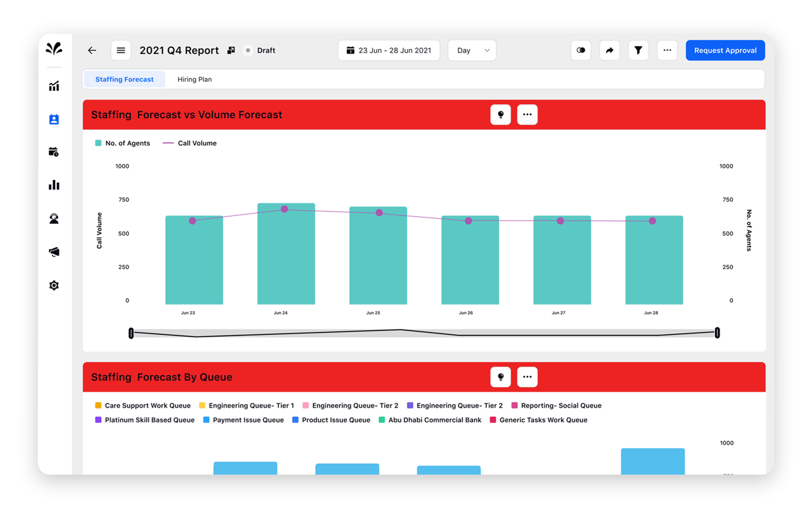
Task: Toggle the Call Volume legend item
Action: click(x=190, y=143)
